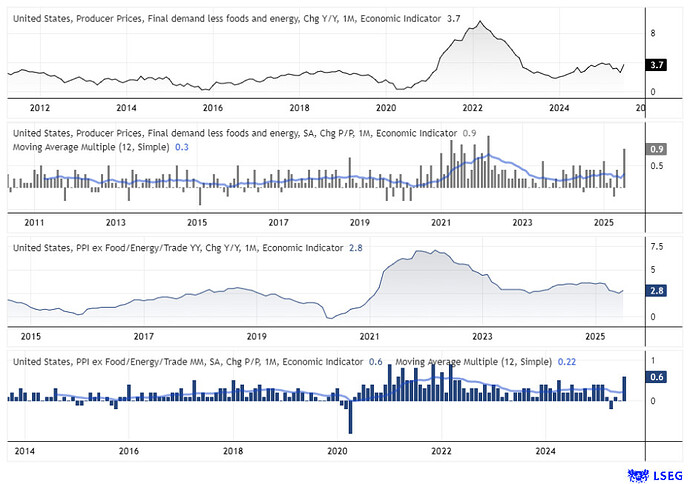Click Moving Average Multiple label in bottom chart
This screenshot has height=484, width=690.
tap(473, 362)
